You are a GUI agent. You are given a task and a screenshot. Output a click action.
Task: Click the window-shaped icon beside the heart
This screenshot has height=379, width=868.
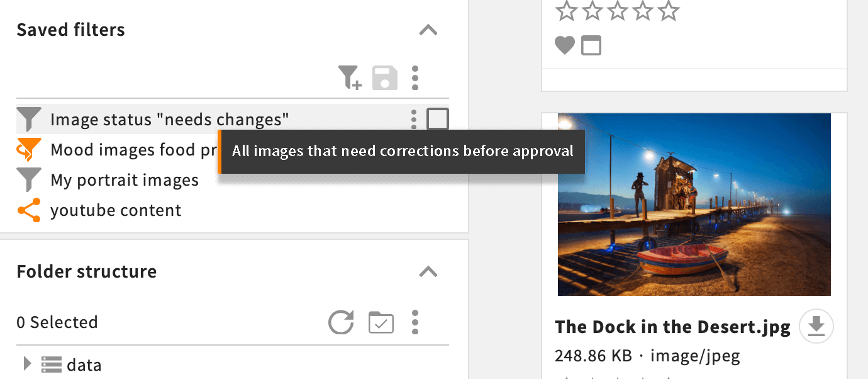[591, 45]
